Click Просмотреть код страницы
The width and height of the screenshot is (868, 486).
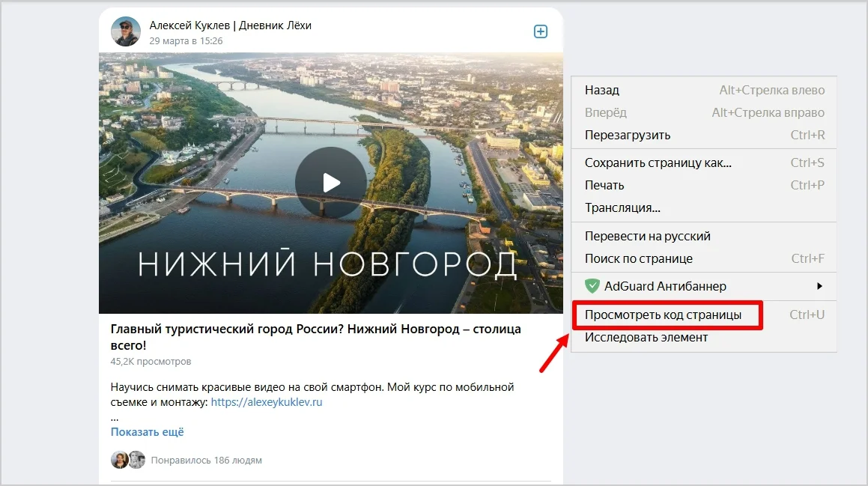(x=663, y=315)
